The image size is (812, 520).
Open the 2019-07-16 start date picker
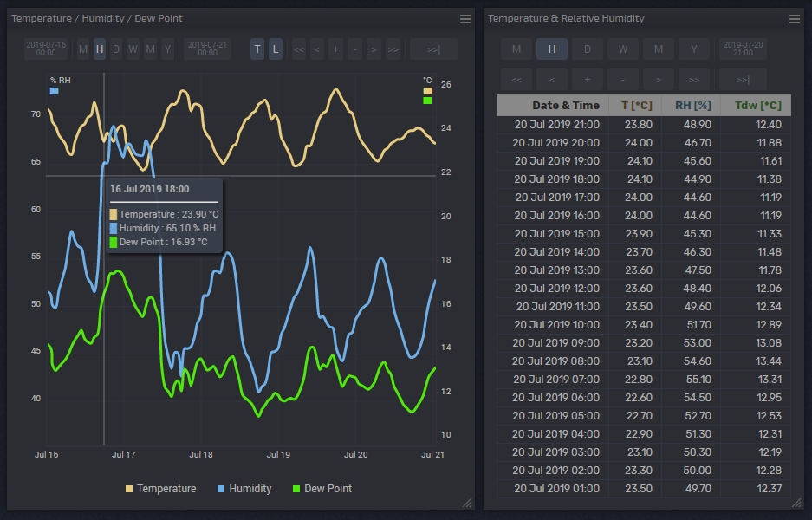46,49
